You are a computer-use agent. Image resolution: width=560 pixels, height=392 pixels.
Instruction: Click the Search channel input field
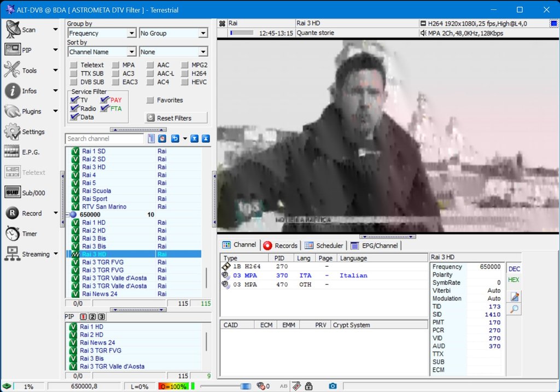[104, 139]
